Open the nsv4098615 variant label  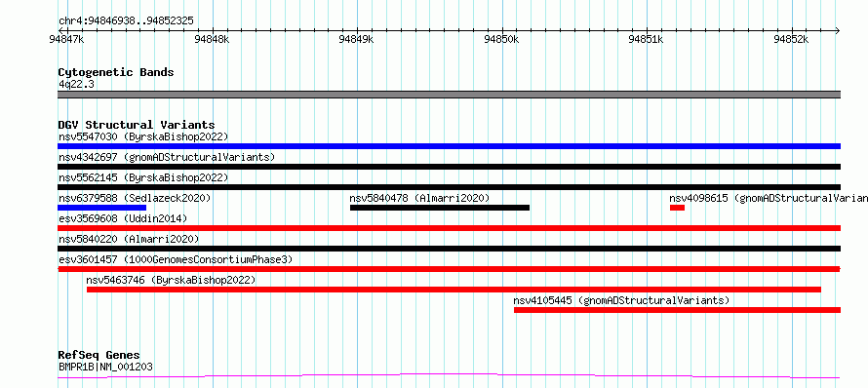769,198
